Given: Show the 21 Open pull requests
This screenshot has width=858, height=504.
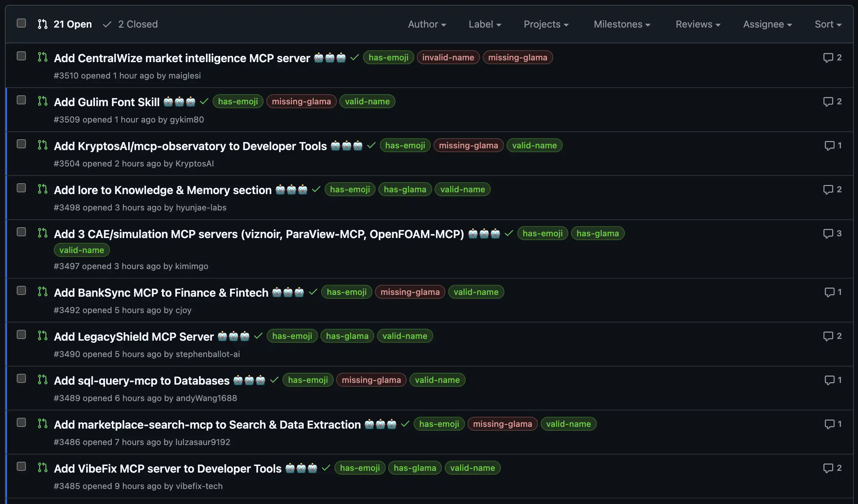Looking at the screenshot, I should tap(72, 24).
